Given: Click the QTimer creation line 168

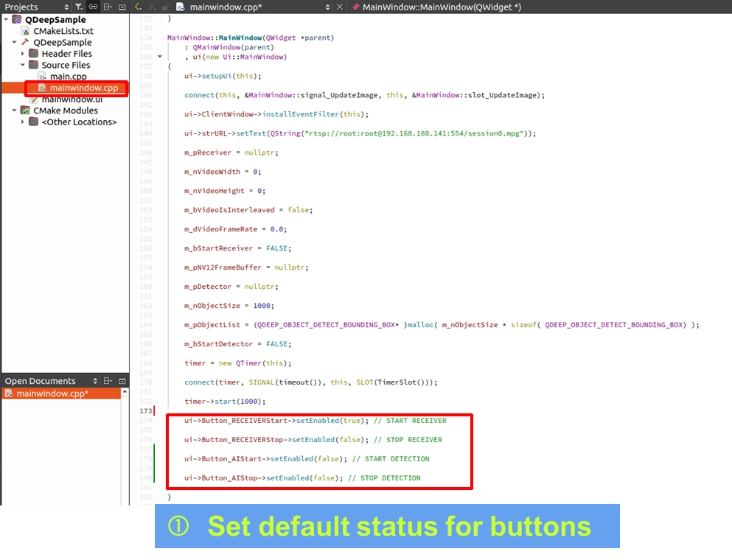Looking at the screenshot, I should (x=237, y=363).
